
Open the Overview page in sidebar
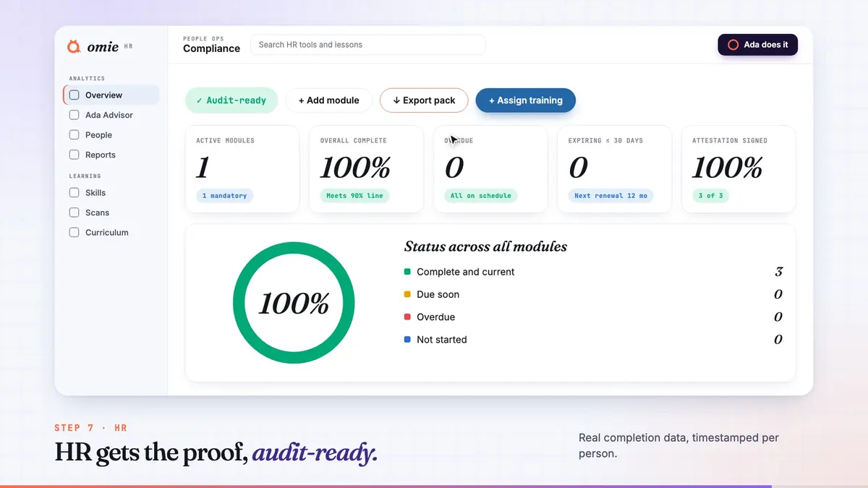[x=111, y=95]
